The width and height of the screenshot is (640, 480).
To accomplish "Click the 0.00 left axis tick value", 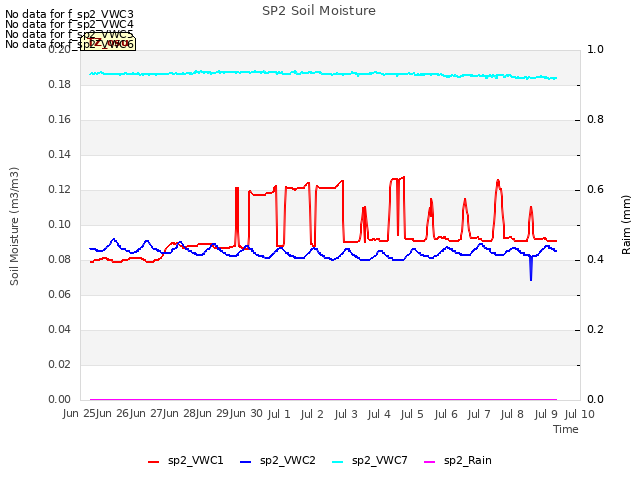I will 60,400.
